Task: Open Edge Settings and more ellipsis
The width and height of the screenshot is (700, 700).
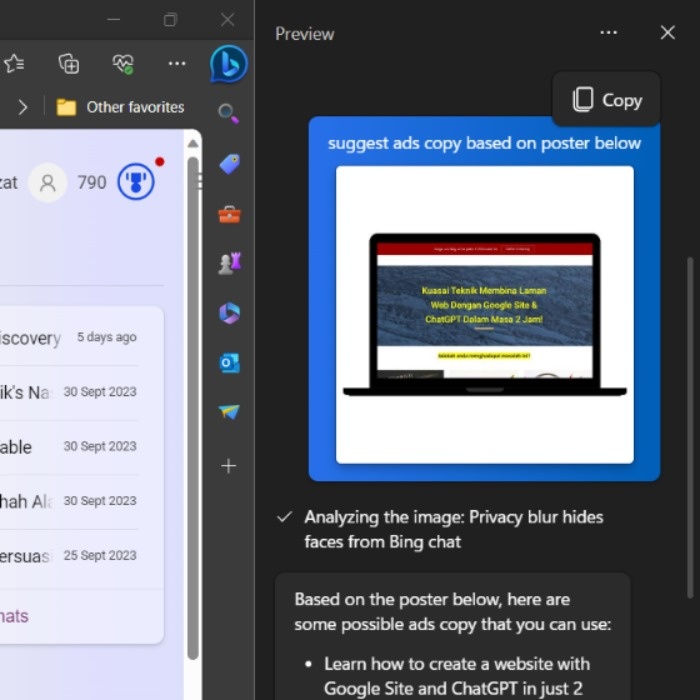Action: pos(177,63)
